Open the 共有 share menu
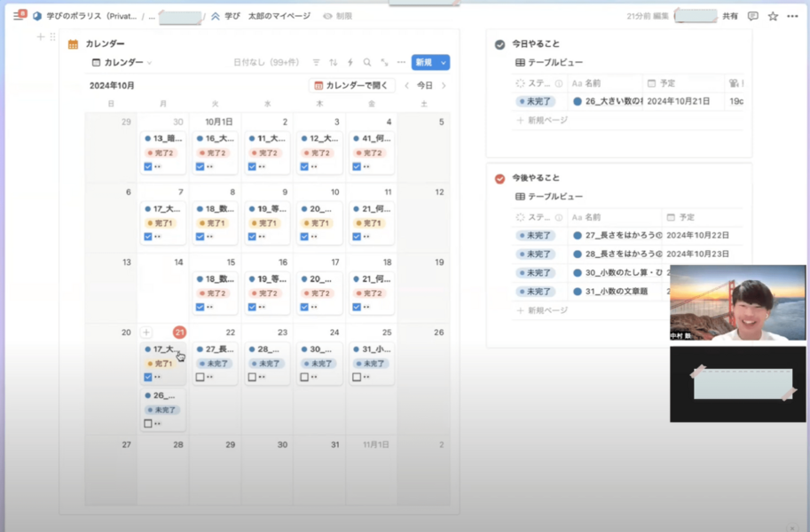The height and width of the screenshot is (532, 810). 729,16
